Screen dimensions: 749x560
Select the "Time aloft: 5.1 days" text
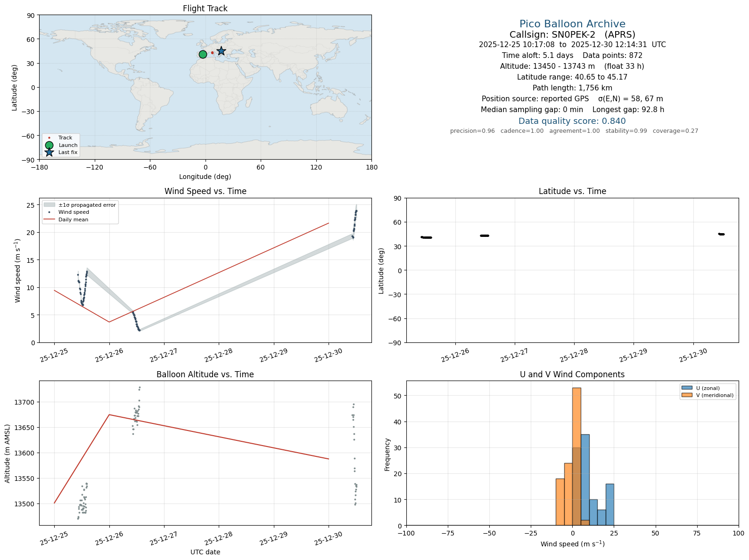click(x=537, y=56)
